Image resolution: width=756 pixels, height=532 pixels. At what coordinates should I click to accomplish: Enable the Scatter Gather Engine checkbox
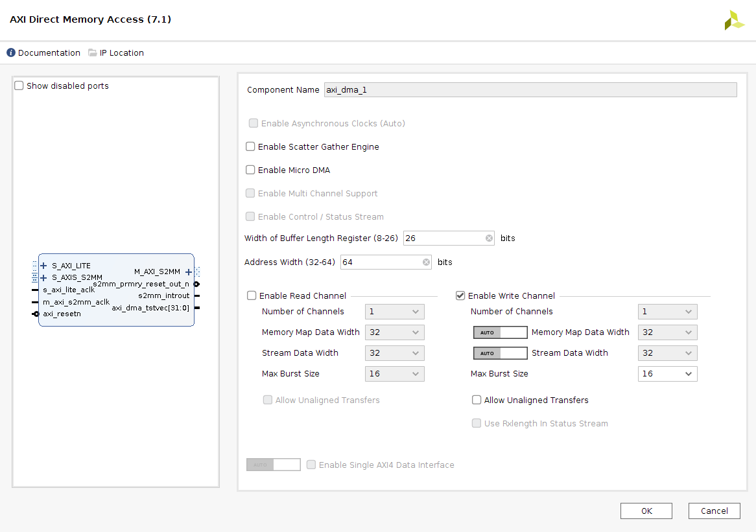click(250, 147)
